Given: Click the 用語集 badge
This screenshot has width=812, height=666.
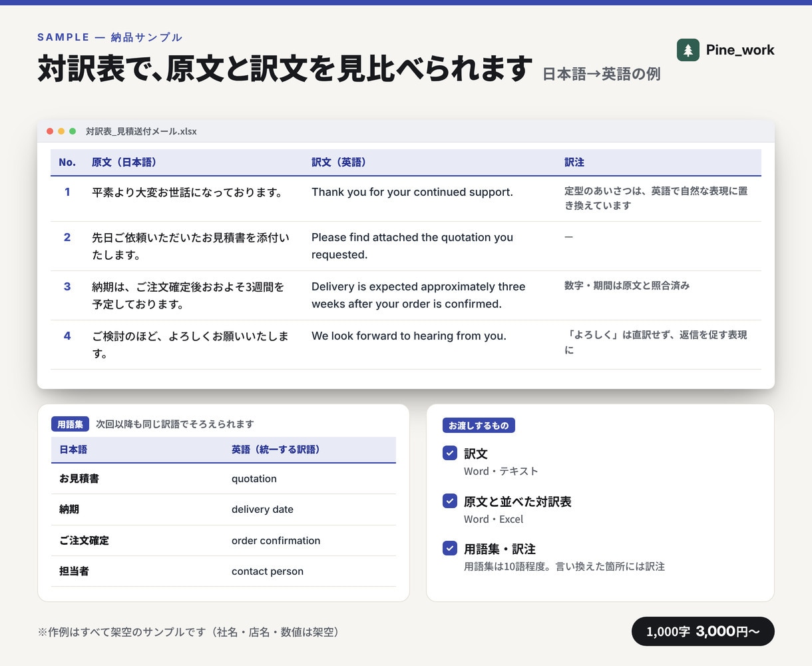Looking at the screenshot, I should [70, 424].
